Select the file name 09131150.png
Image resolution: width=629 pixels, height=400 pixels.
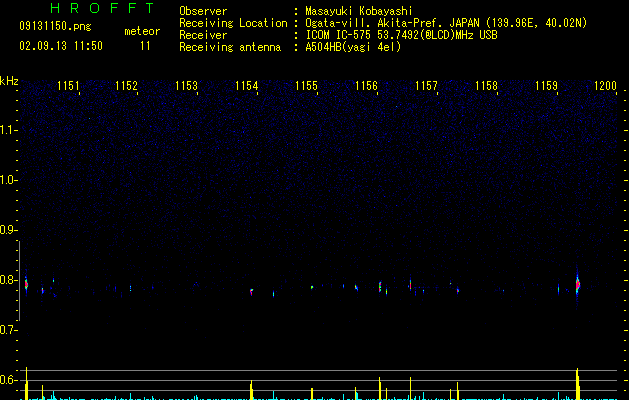[55, 26]
